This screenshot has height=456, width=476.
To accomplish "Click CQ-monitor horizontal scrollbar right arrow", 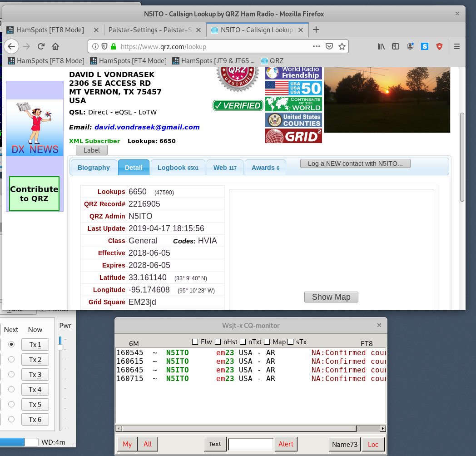I will pos(383,429).
